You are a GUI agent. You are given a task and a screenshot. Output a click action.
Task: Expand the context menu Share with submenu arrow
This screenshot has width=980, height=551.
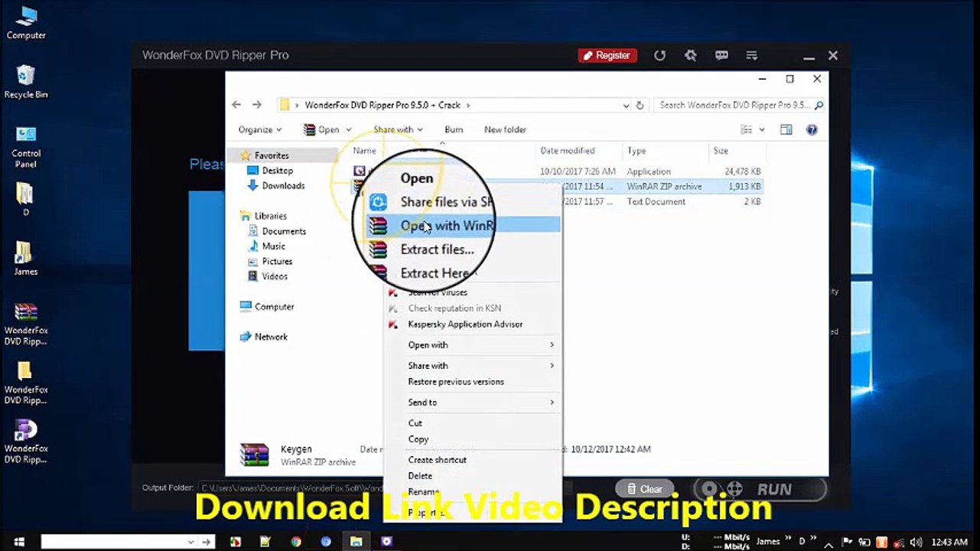click(552, 366)
